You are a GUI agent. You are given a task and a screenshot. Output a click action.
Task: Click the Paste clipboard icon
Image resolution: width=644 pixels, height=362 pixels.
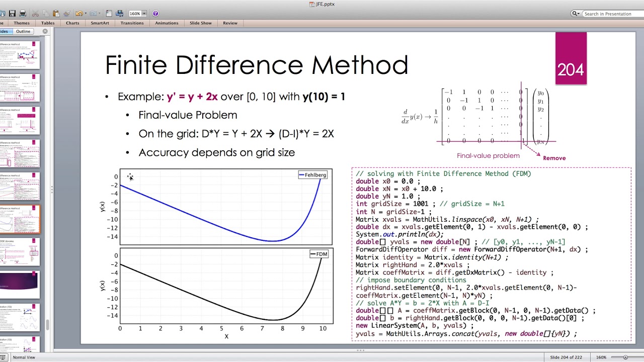(x=56, y=14)
